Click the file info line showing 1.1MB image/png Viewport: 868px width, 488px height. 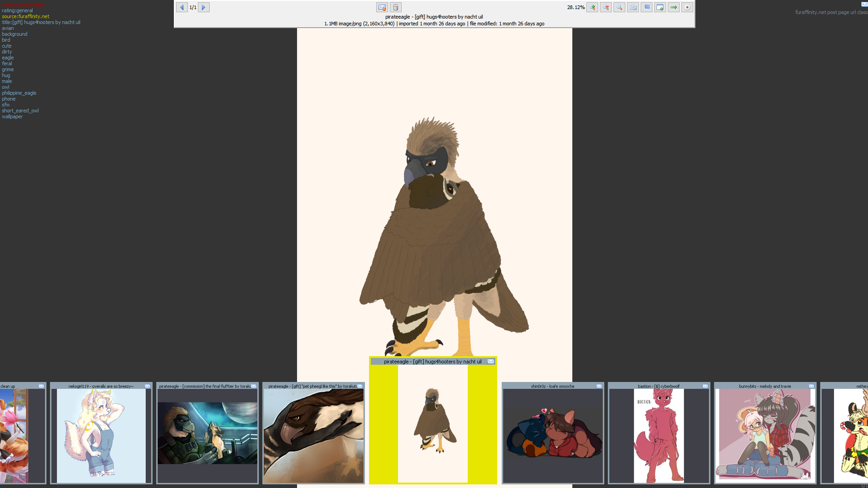pos(434,24)
